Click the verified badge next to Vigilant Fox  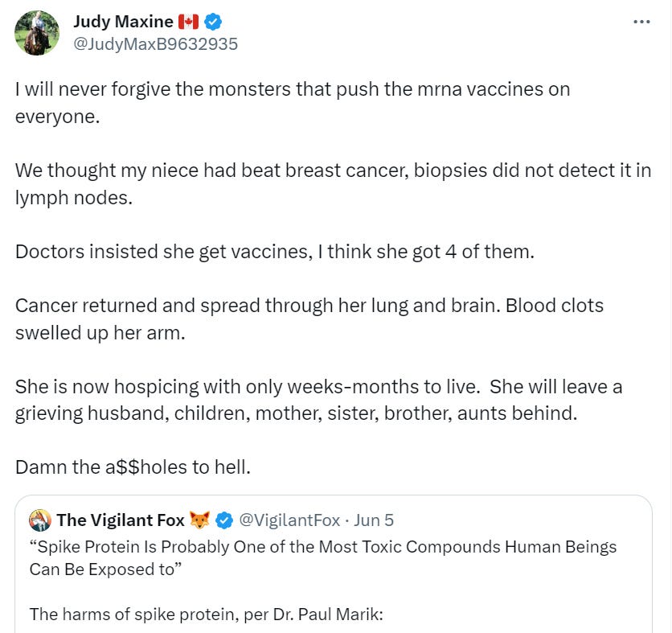point(223,520)
